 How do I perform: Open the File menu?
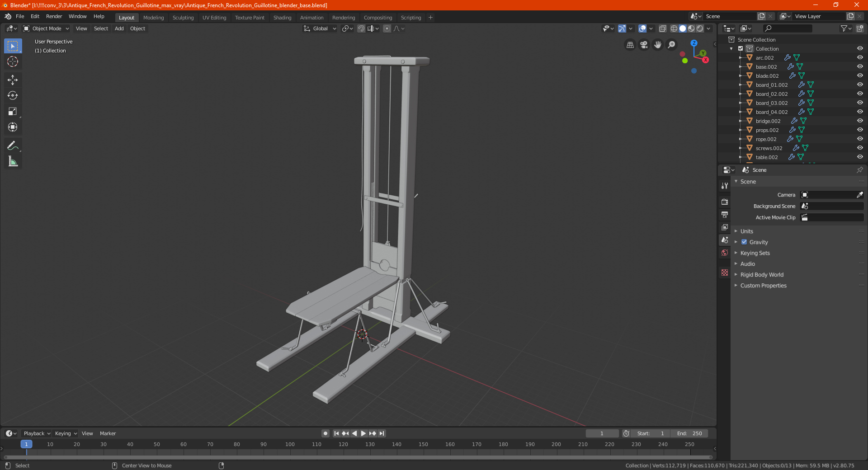(20, 16)
